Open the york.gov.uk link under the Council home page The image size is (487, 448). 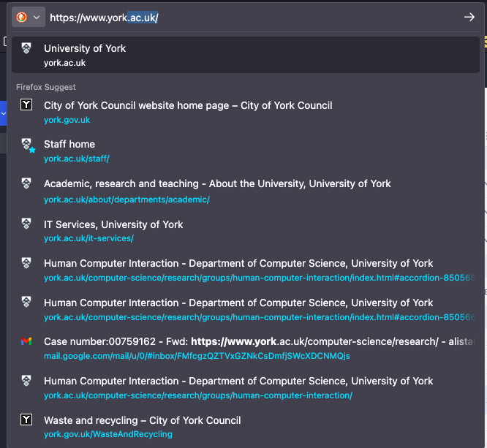pos(67,120)
